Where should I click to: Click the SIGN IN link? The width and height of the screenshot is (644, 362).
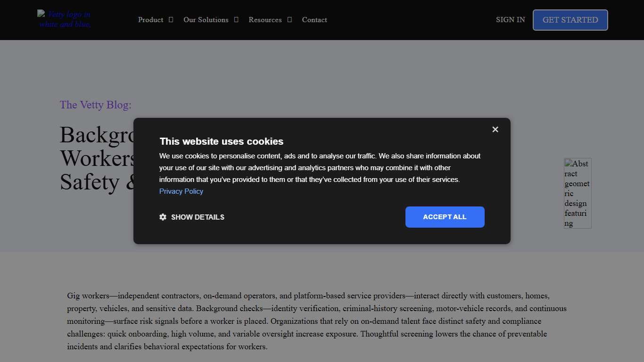[510, 20]
